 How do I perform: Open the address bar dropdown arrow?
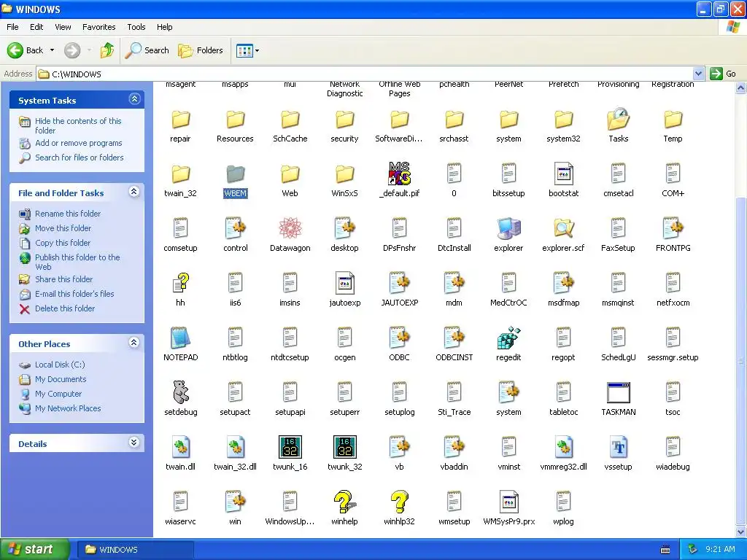point(698,74)
